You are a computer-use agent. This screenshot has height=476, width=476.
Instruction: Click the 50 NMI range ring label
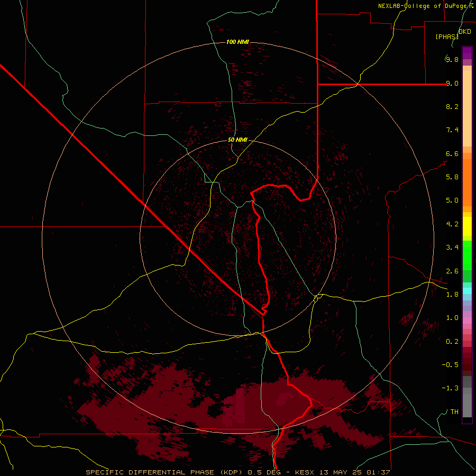[237, 140]
